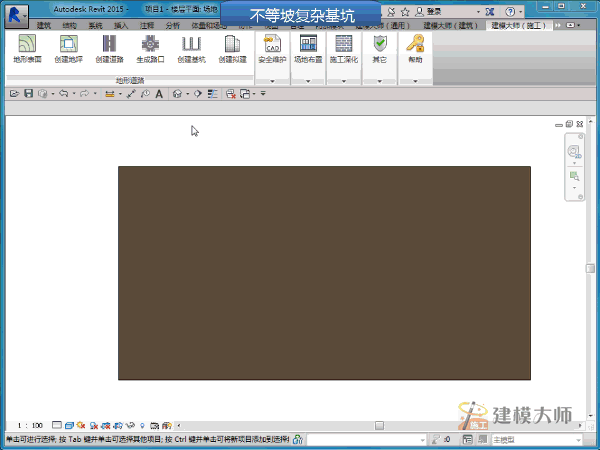600x450 pixels.
Task: Switch to the 插入 ribbon tab
Action: 121,26
